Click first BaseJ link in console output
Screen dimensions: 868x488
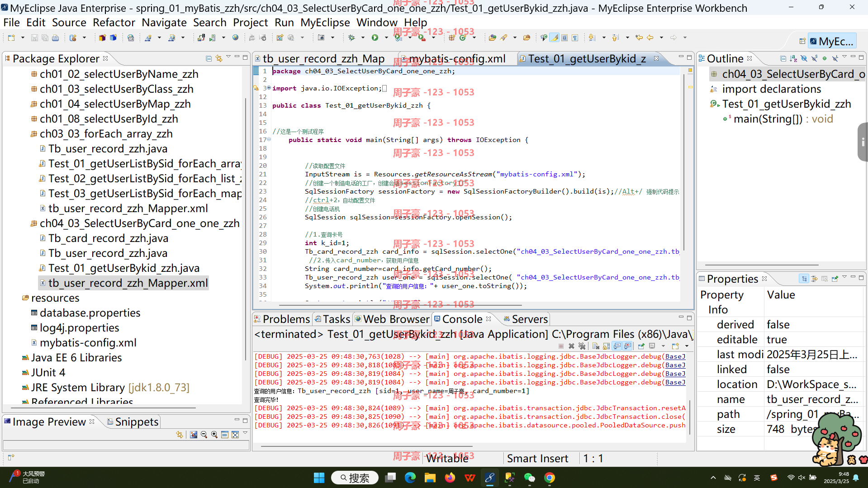(675, 356)
